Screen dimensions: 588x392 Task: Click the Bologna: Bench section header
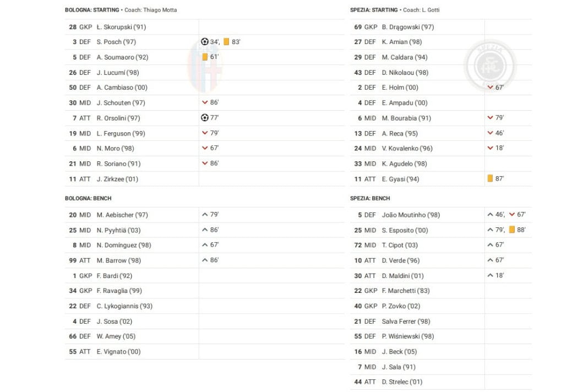(x=88, y=198)
